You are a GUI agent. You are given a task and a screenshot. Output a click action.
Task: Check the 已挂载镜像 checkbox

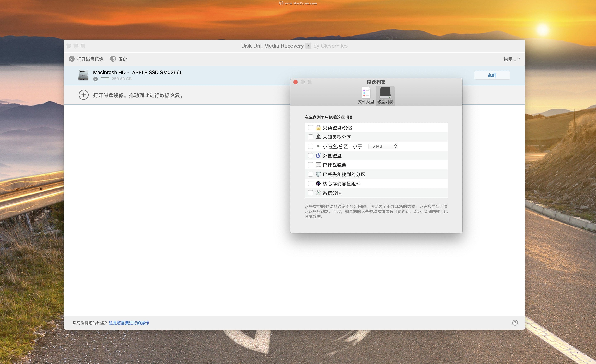[310, 165]
